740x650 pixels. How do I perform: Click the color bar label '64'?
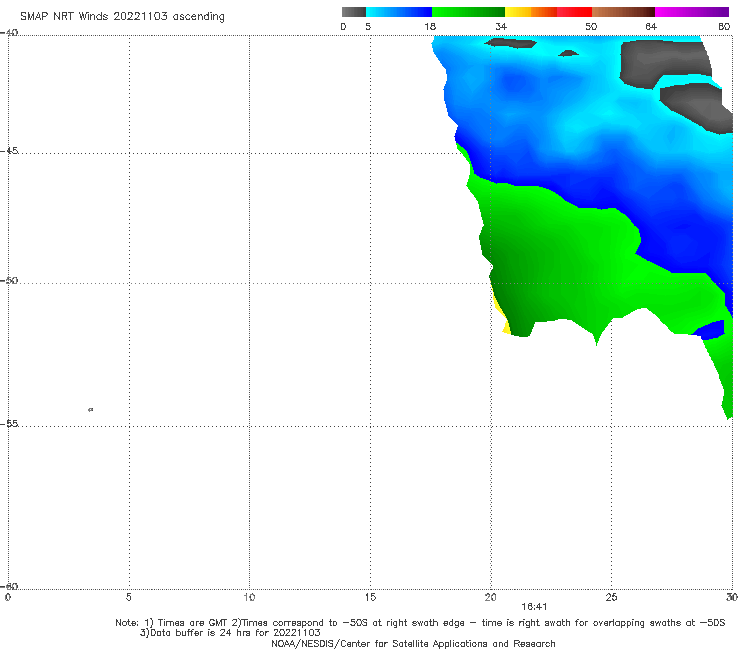click(651, 26)
